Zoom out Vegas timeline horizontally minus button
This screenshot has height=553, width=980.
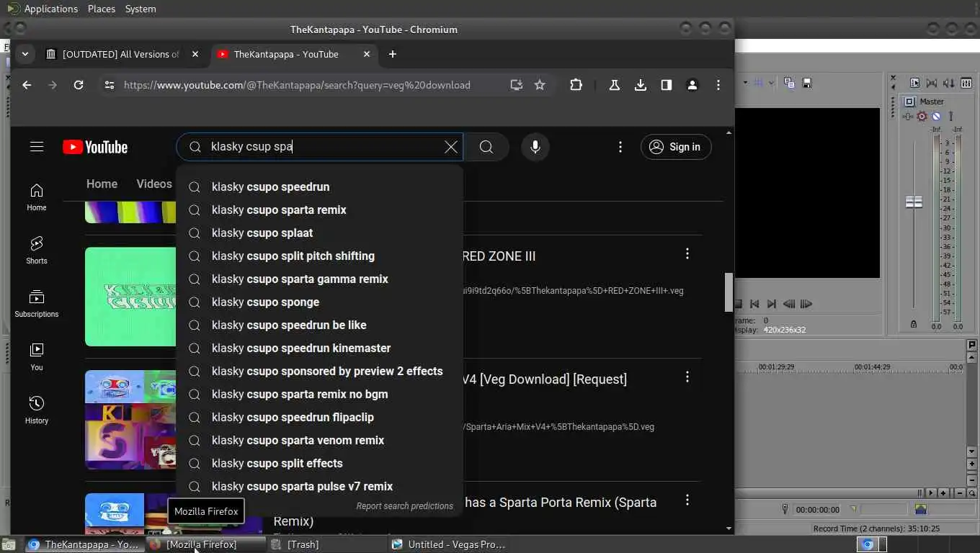click(959, 493)
